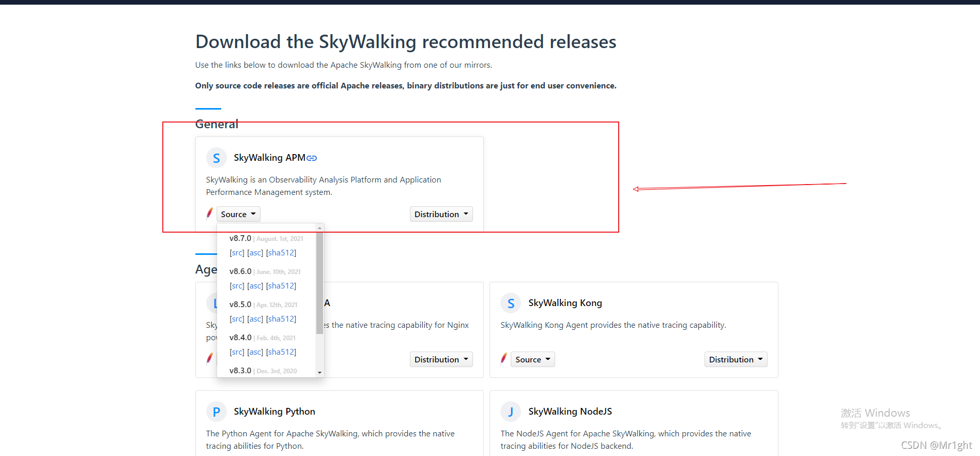Click the dropdown list scrollbar thumb
The height and width of the screenshot is (456, 980).
[319, 283]
